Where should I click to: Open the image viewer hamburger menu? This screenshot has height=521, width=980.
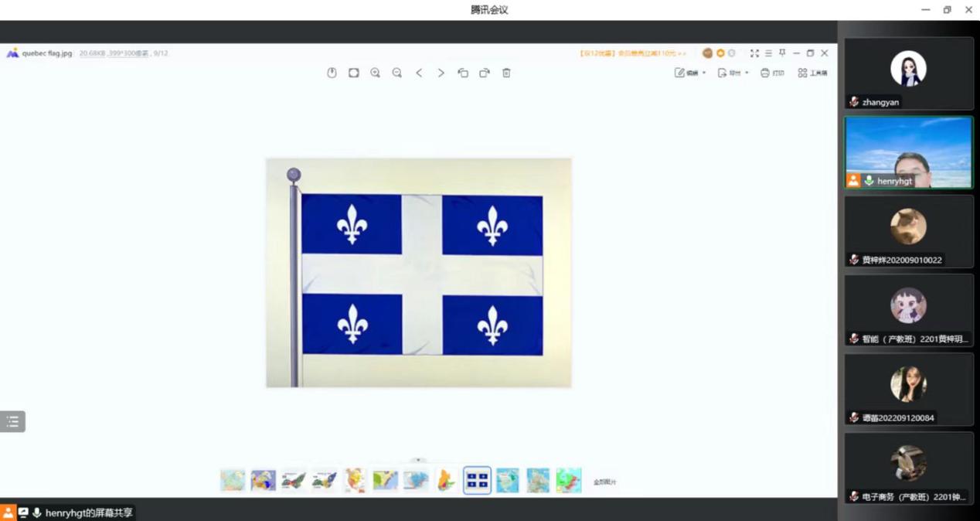coord(768,53)
